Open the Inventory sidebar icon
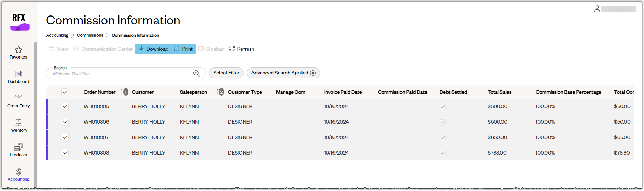The height and width of the screenshot is (191, 644). click(x=19, y=123)
